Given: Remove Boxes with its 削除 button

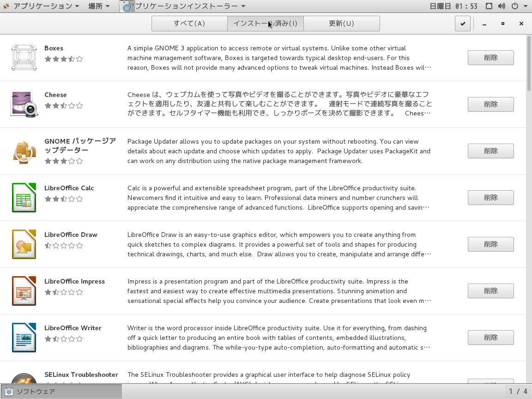Looking at the screenshot, I should (490, 58).
